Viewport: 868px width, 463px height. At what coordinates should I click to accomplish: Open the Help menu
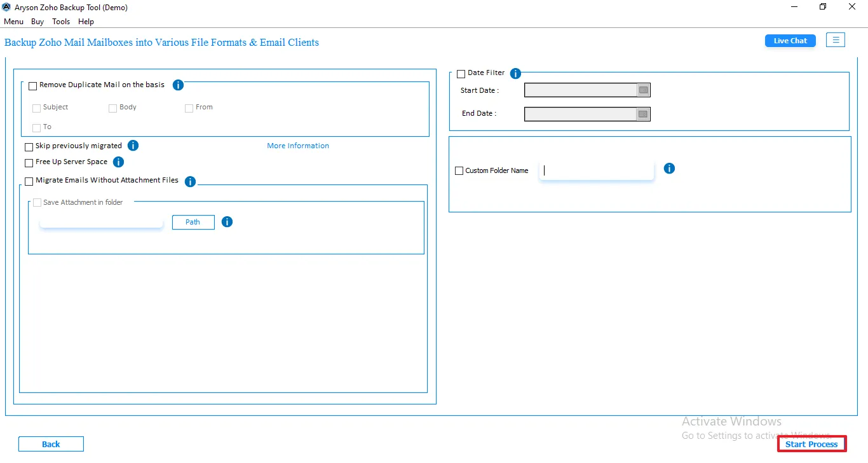click(86, 22)
